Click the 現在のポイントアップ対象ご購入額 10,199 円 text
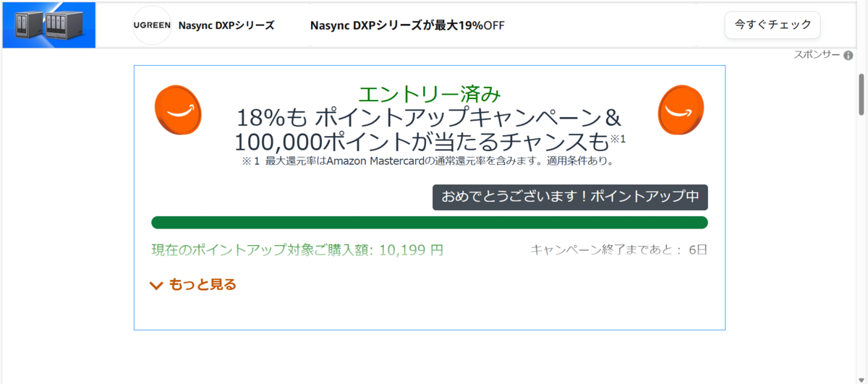Viewport: 868px width, 384px height. [297, 250]
